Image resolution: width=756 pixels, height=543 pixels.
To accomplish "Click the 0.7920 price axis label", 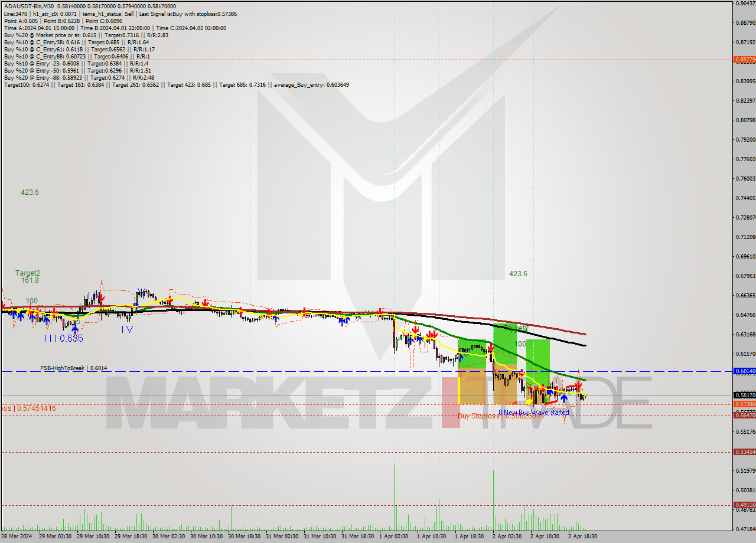I will [745, 139].
